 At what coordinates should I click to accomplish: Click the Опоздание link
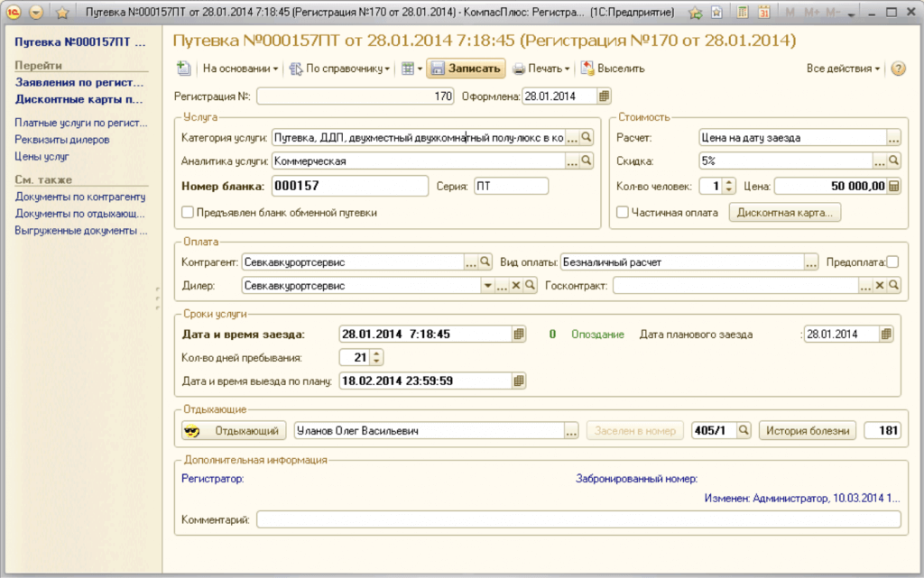pos(597,334)
